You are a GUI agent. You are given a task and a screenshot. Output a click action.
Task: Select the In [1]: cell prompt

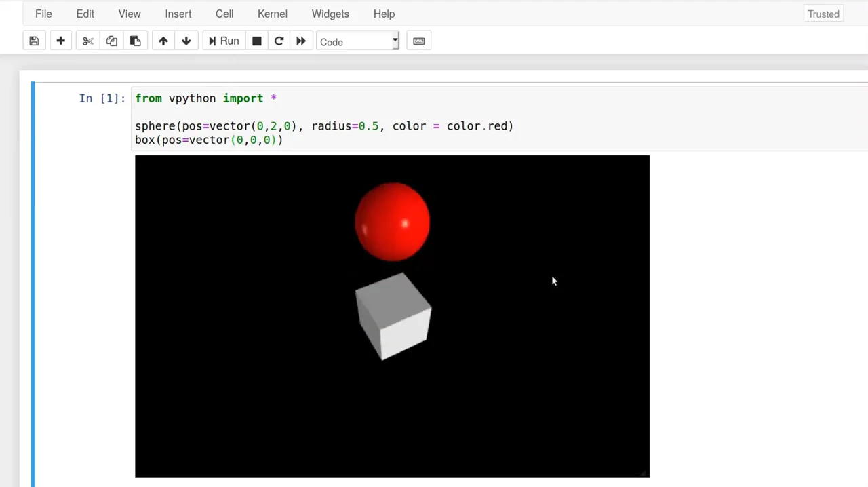[x=102, y=98]
